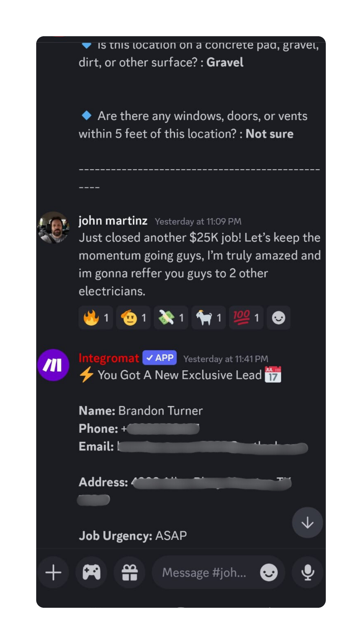Toggle the fire emoji reaction

point(96,318)
